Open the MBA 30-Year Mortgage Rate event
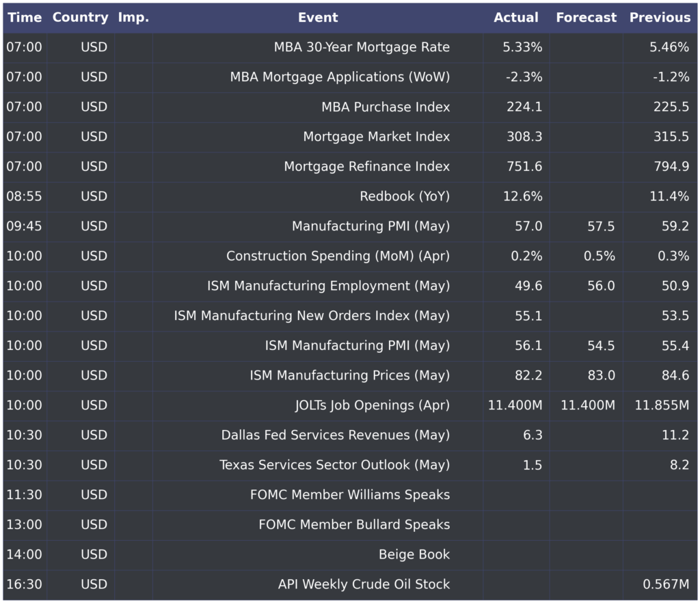This screenshot has width=700, height=603. pyautogui.click(x=362, y=47)
